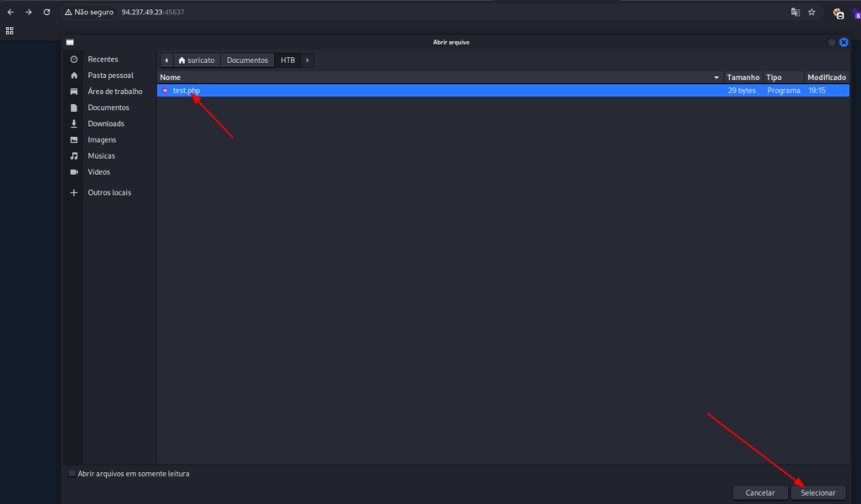Navigate to Documentos path segment
The image size is (861, 504).
tap(247, 60)
